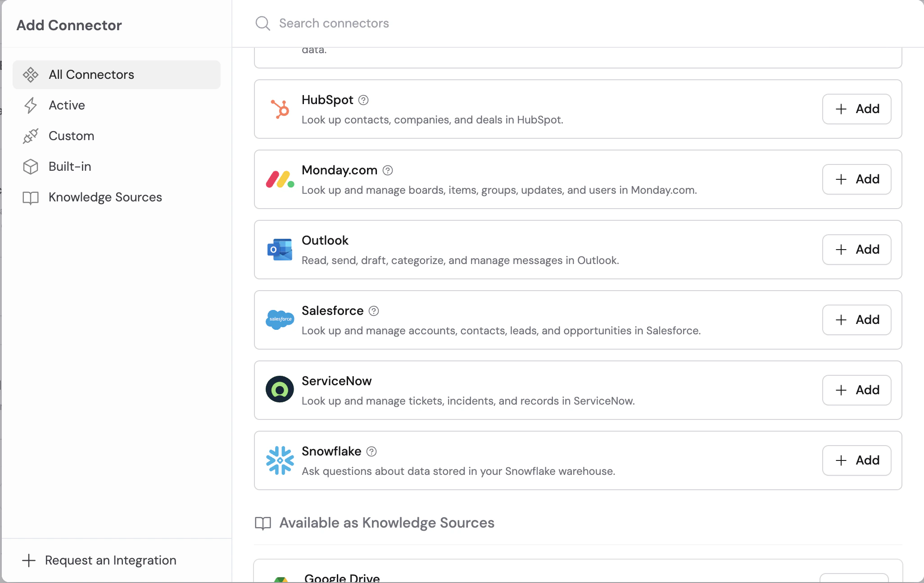Switch to the Custom connectors category
The image size is (924, 583).
tap(117, 136)
